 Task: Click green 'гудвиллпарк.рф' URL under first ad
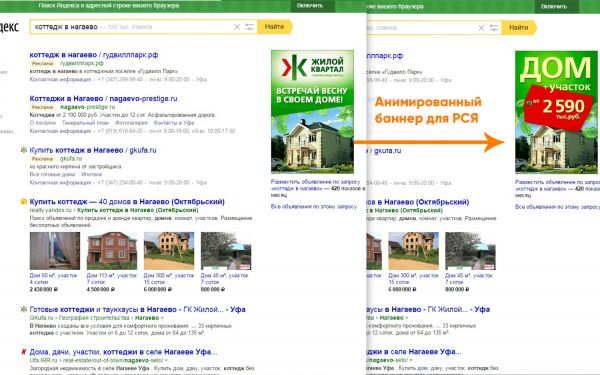(82, 63)
